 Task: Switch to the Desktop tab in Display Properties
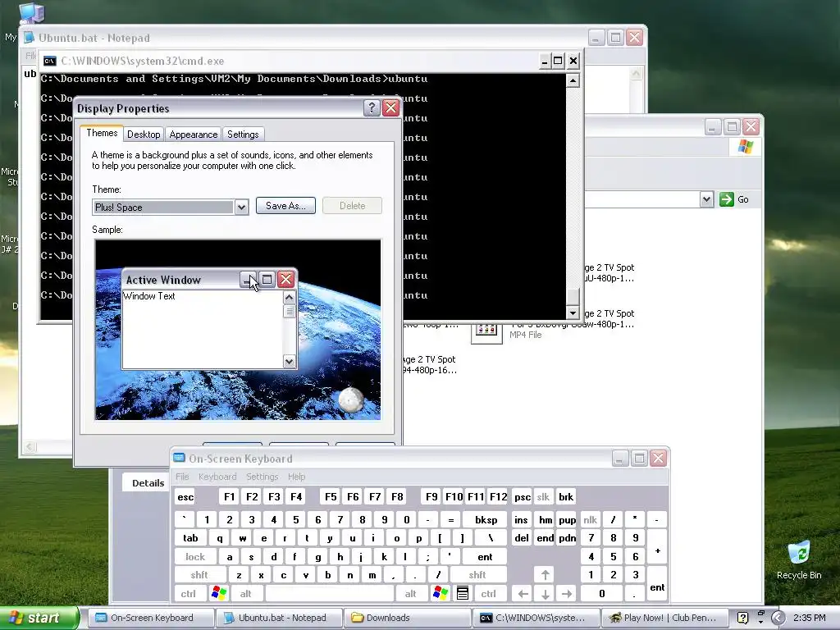pos(144,135)
